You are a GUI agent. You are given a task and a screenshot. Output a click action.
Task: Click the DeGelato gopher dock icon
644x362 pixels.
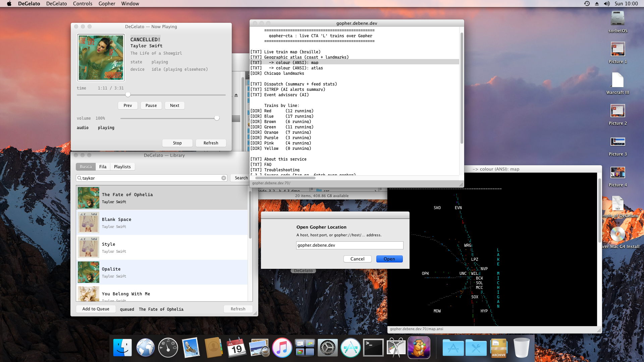coord(419,348)
